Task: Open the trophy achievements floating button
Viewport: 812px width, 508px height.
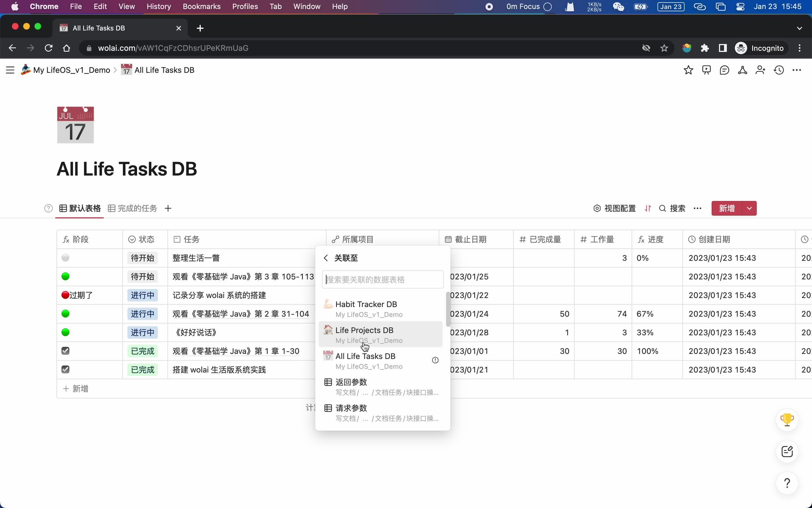Action: point(787,420)
